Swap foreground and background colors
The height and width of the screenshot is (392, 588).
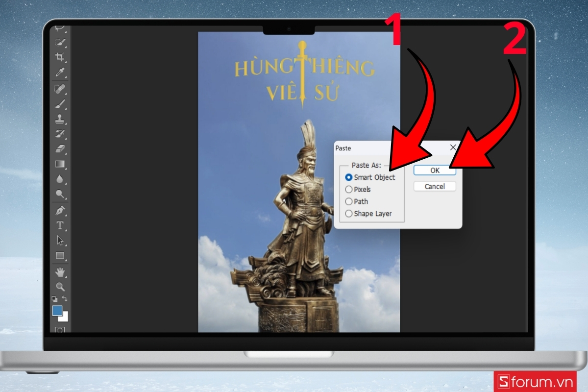click(64, 298)
